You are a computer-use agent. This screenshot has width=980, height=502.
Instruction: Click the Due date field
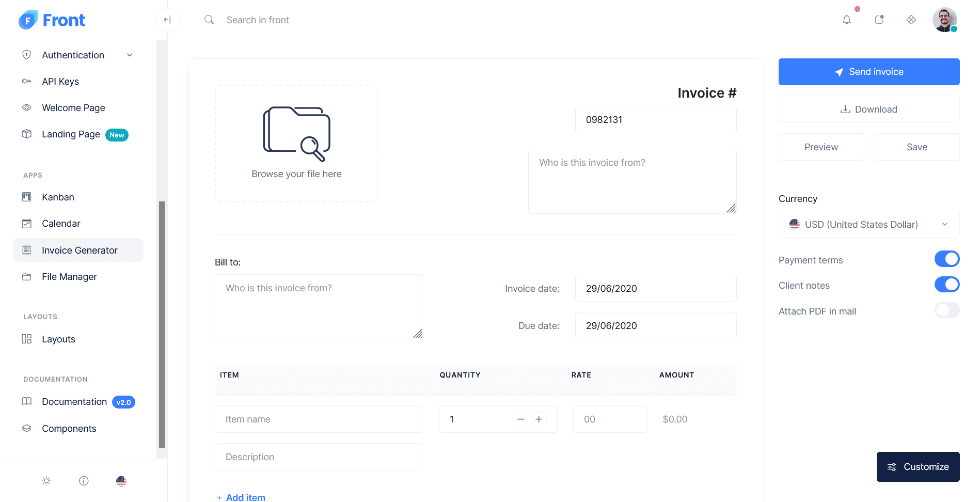(656, 326)
